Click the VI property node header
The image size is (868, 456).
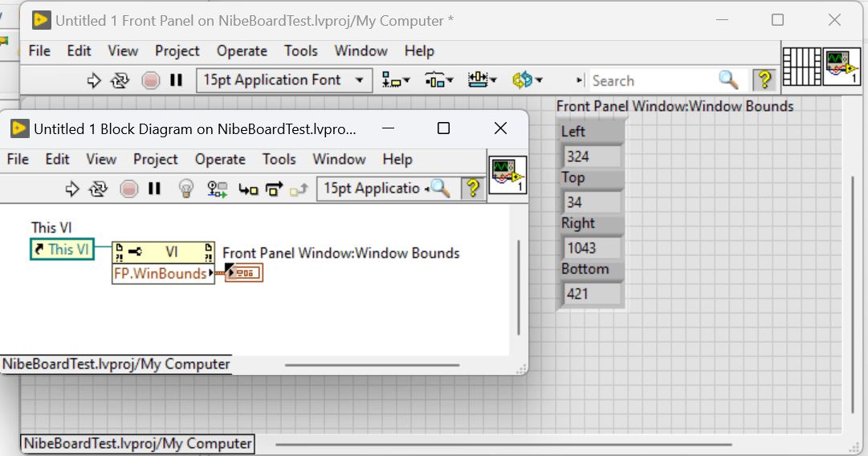pos(163,252)
